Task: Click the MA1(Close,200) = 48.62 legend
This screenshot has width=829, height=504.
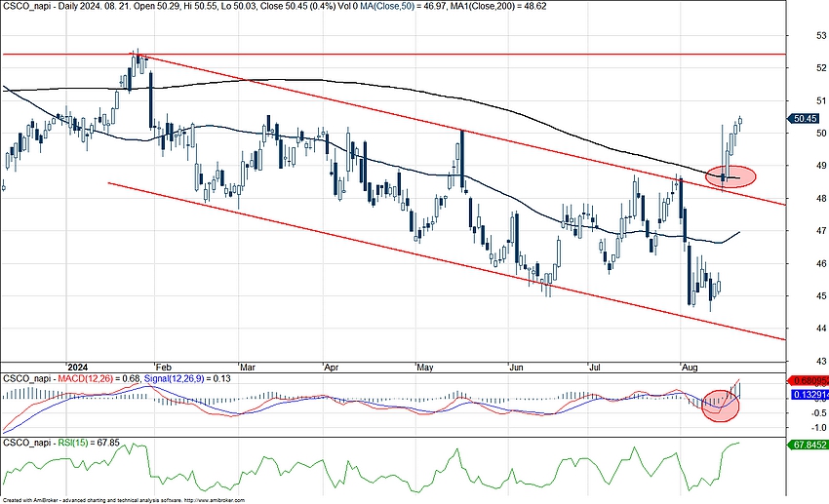Action: (x=497, y=6)
